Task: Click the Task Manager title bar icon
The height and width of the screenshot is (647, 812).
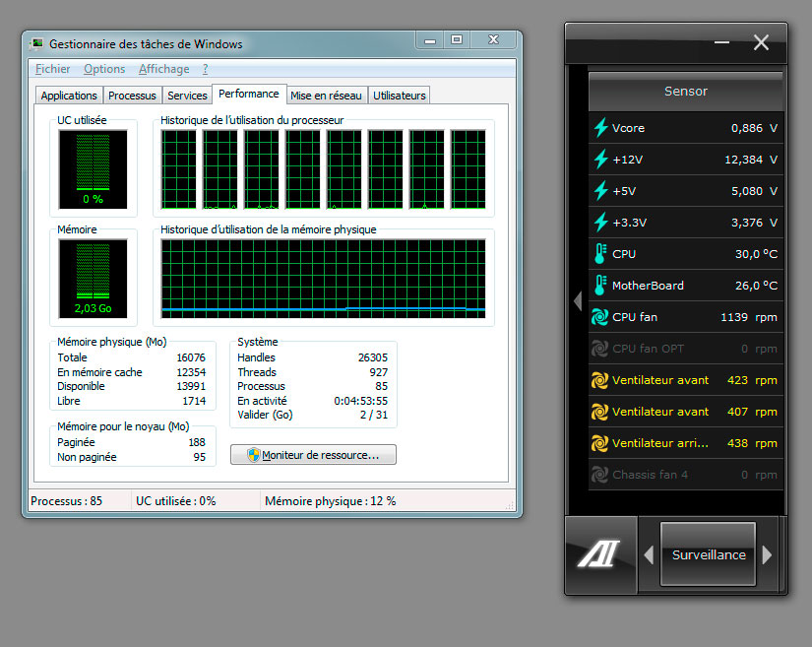Action: [36, 43]
